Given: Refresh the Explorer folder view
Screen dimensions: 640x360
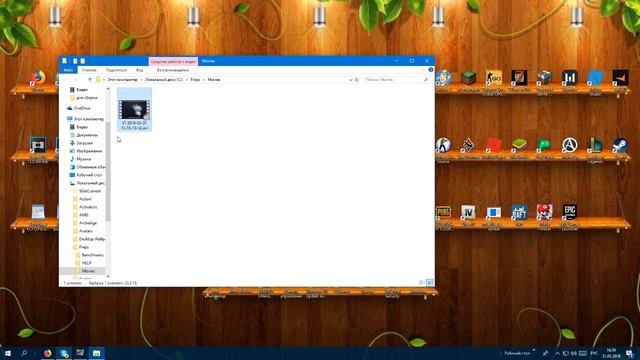Looking at the screenshot, I should [357, 80].
